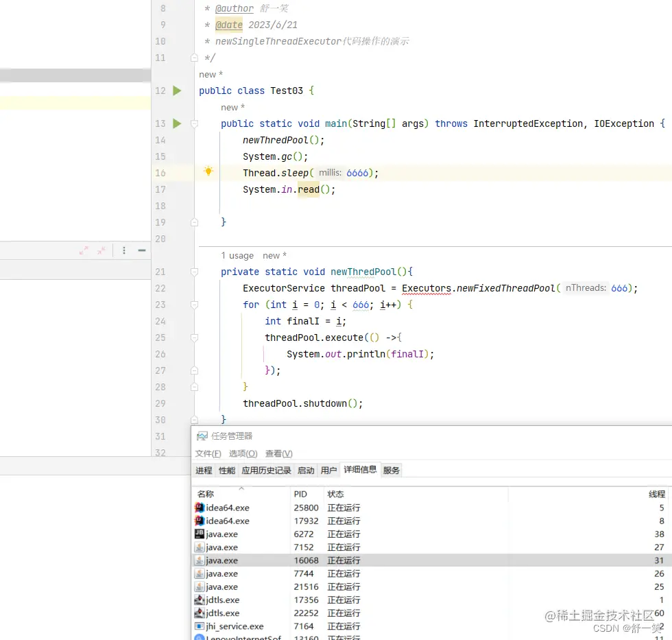Click the fold end marker at line 28
Screen dimensions: 672x640
coord(194,387)
